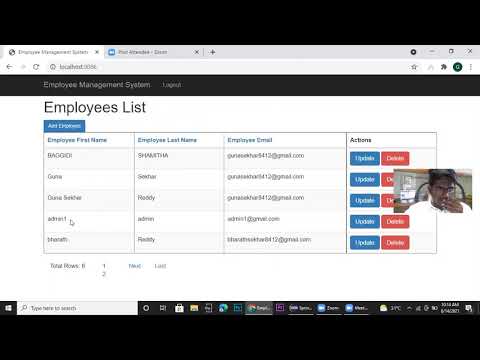Switch to Chrome window in the taskbar
This screenshot has width=480, height=360.
(259, 308)
